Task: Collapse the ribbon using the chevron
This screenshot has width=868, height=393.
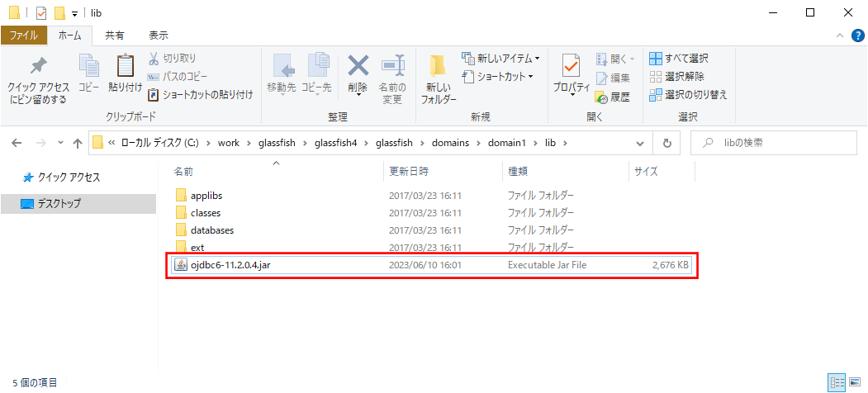Action: pos(838,36)
